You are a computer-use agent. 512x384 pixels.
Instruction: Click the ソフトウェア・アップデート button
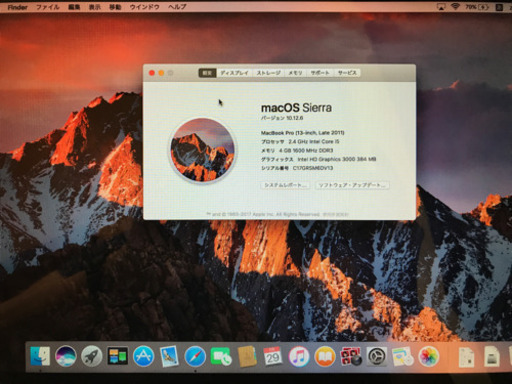[x=352, y=185]
